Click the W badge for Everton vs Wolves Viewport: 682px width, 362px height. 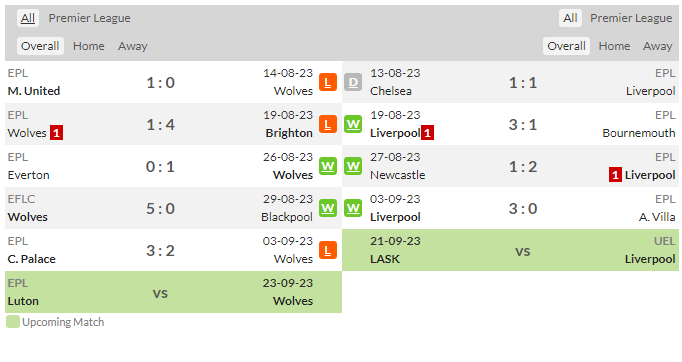coord(328,166)
